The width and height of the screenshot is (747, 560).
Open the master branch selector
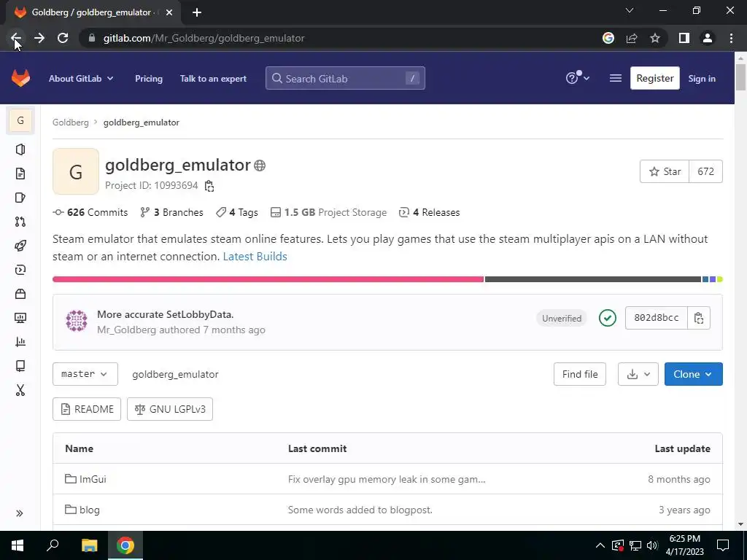(85, 374)
